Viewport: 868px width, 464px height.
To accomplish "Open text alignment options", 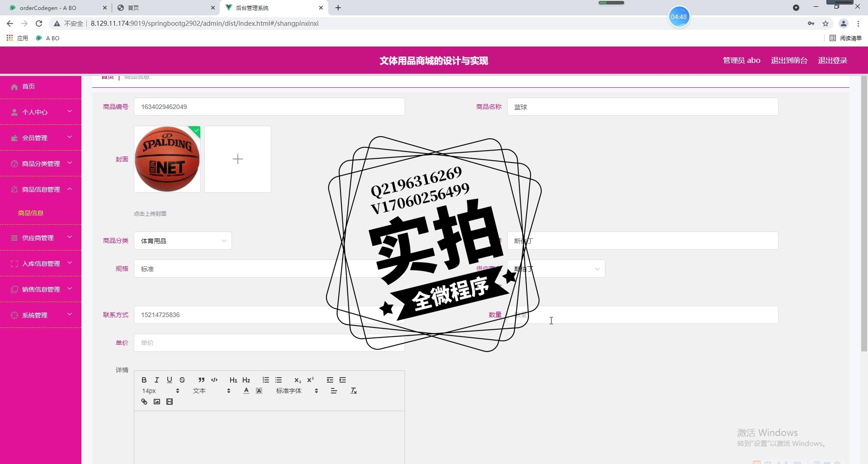I will pyautogui.click(x=334, y=391).
